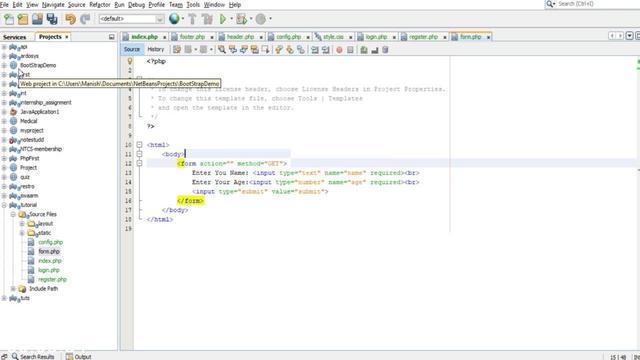The image size is (640, 360).
Task: Switch to the login.php editor tab
Action: pyautogui.click(x=376, y=37)
